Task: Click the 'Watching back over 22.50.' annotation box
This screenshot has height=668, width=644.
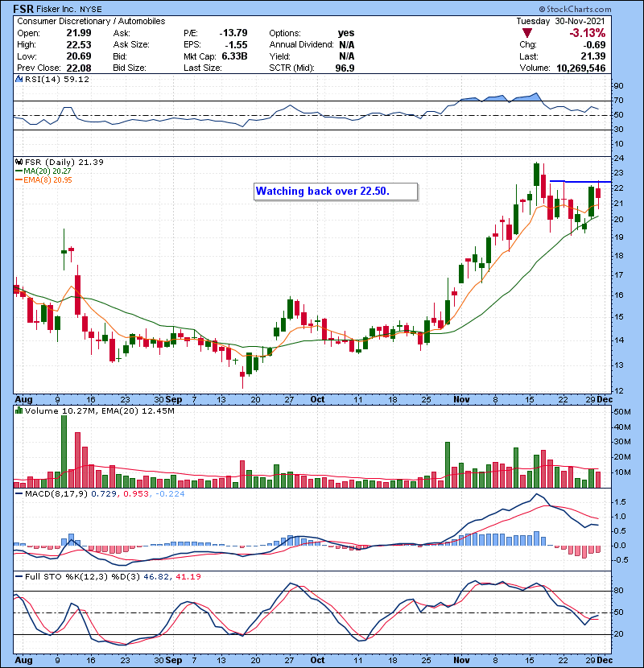Action: [x=336, y=192]
